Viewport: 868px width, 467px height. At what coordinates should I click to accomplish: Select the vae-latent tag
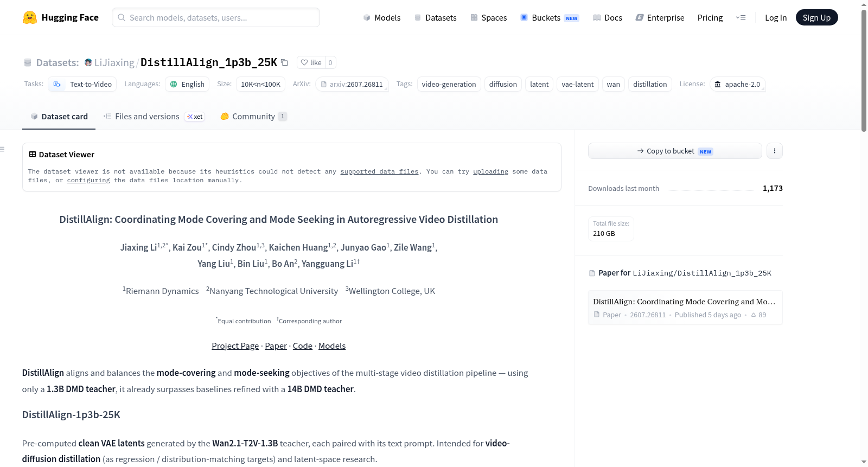pos(577,84)
